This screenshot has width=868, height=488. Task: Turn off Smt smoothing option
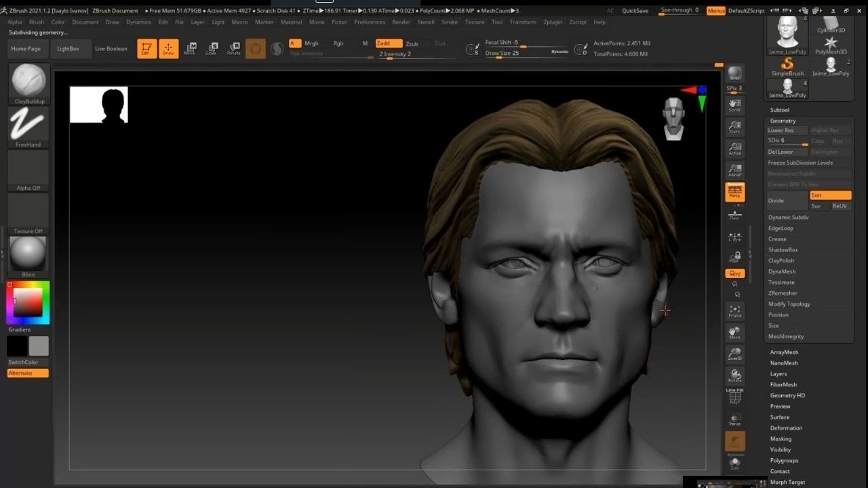tap(830, 195)
